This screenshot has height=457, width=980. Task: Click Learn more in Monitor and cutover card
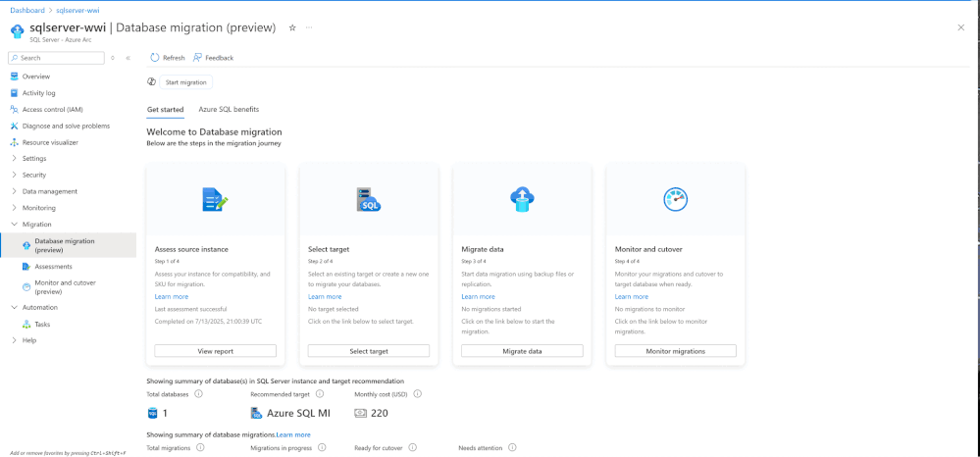(x=632, y=296)
